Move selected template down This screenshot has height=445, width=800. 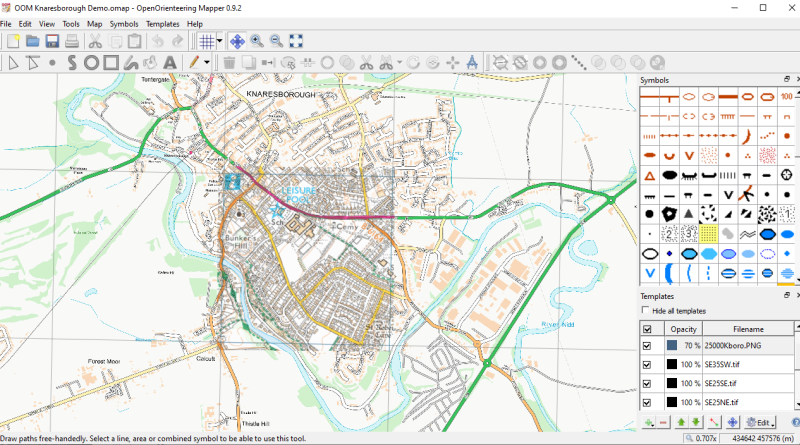point(696,423)
